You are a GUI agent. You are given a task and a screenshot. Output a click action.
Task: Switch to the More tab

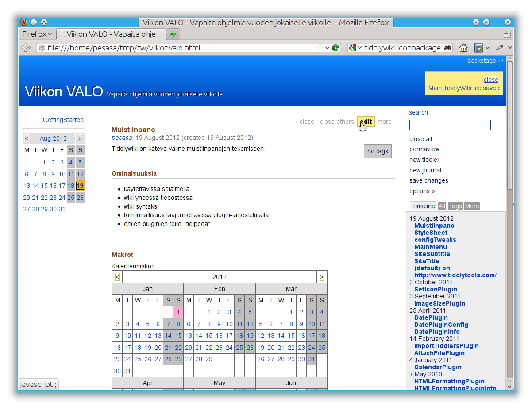coord(472,206)
